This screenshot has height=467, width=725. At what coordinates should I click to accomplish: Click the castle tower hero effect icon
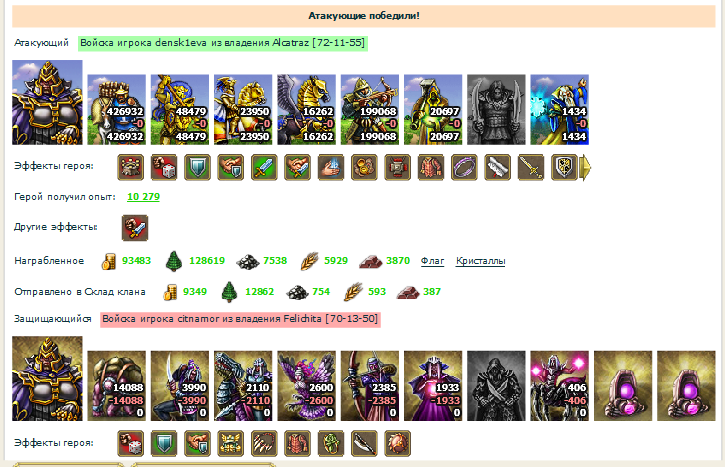[130, 167]
